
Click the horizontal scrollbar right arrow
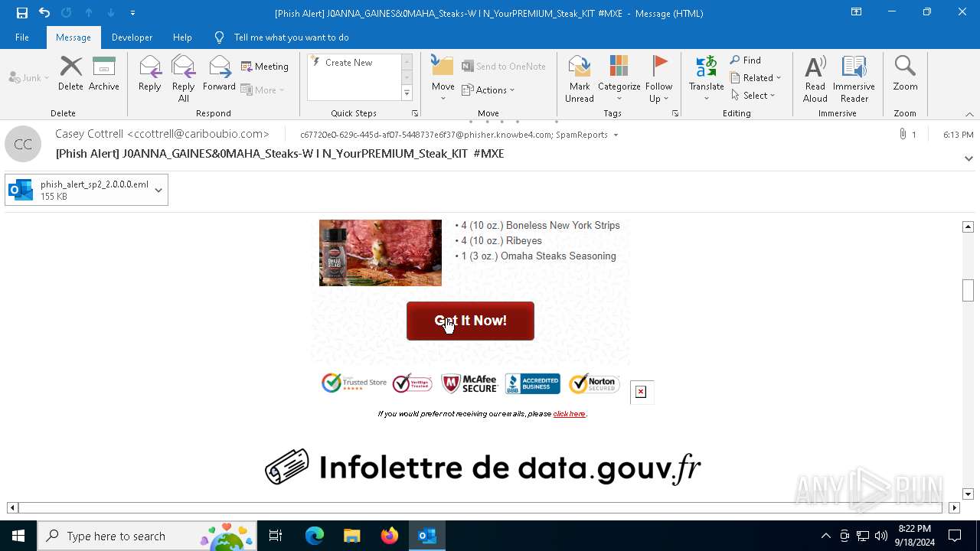954,507
